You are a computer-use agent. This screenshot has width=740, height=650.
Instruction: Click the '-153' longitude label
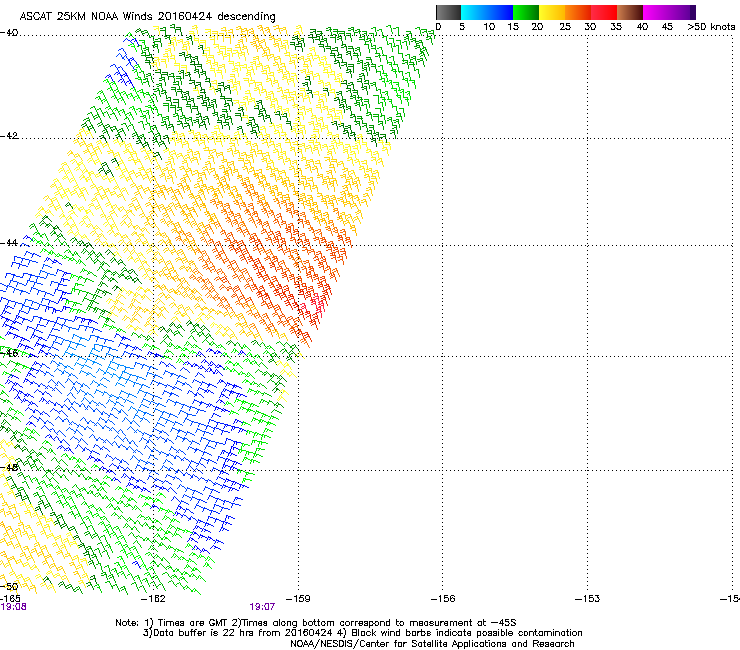[587, 599]
